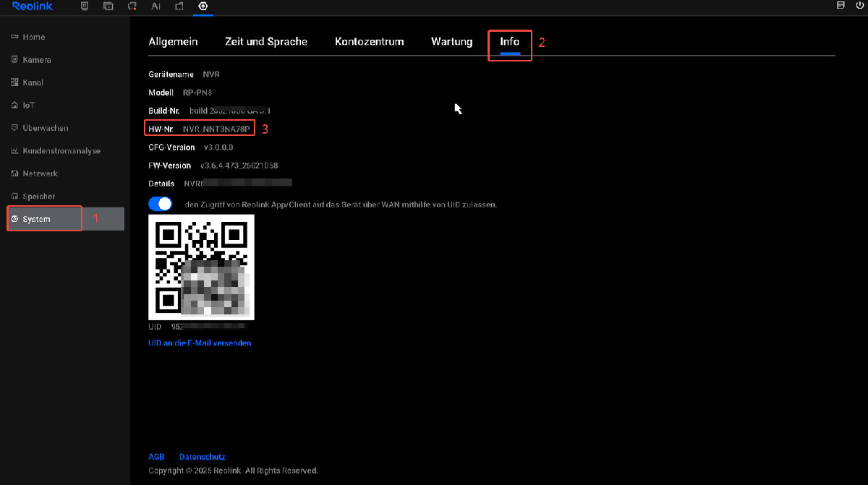Click firmware value v3.6.4.473_25021058
The image size is (868, 485).
tap(239, 166)
